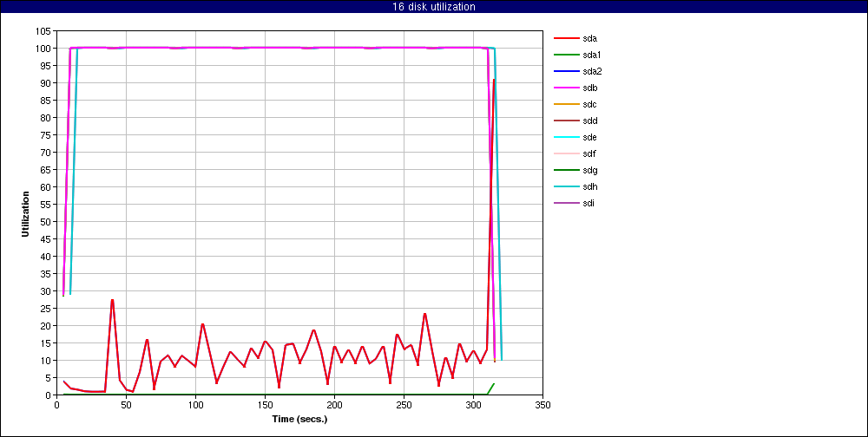Select the sdf legend label
Viewport: 868px width, 437px height.
589,153
